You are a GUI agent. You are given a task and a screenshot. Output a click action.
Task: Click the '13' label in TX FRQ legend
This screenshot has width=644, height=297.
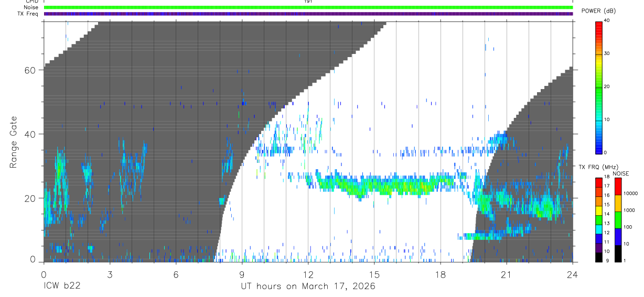pos(607,223)
